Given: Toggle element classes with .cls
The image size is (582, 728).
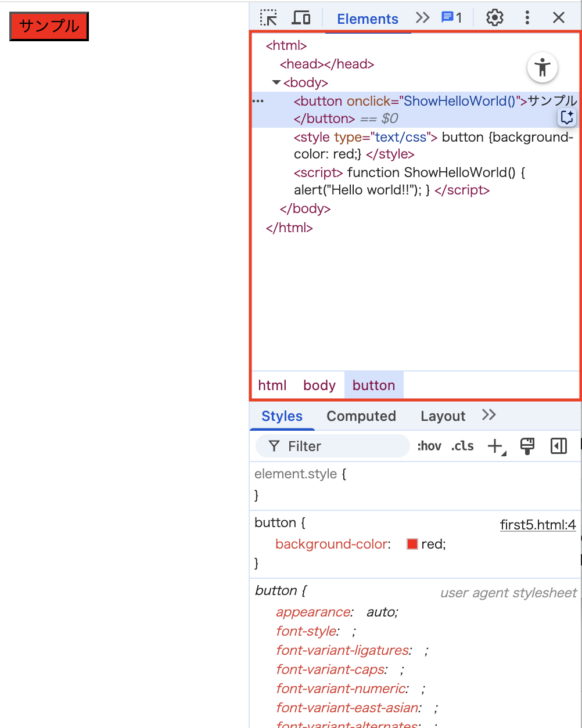Looking at the screenshot, I should [x=462, y=446].
